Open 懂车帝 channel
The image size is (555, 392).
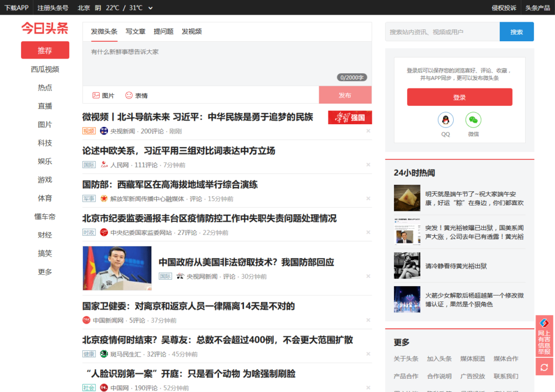[x=45, y=216]
